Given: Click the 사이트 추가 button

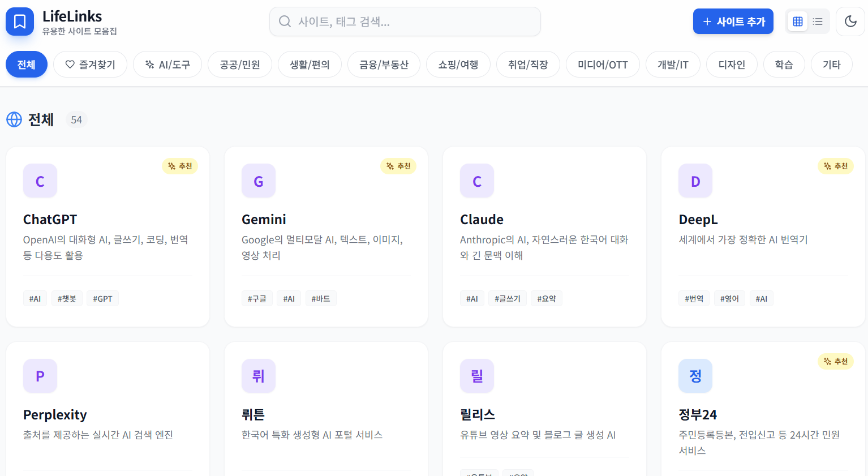Looking at the screenshot, I should point(733,22).
